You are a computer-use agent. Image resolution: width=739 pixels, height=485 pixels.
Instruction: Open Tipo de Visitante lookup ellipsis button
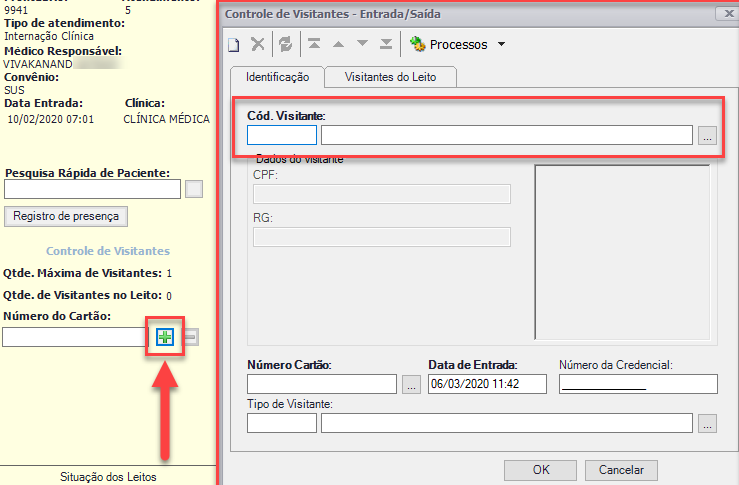pyautogui.click(x=707, y=423)
